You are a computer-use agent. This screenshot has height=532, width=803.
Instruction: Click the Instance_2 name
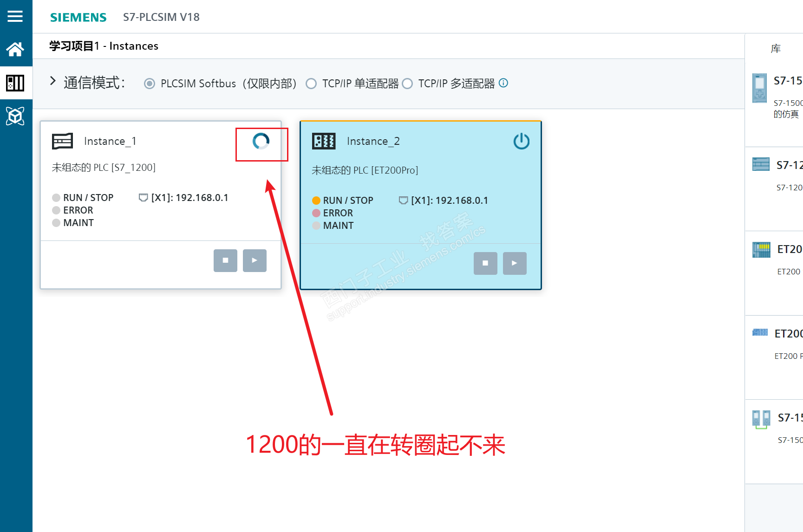pyautogui.click(x=373, y=141)
